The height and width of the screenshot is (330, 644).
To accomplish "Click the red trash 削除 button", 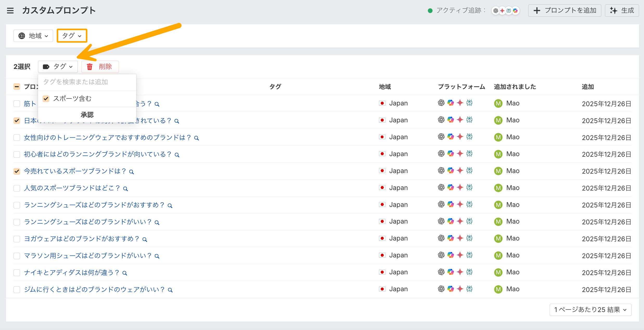I will pyautogui.click(x=100, y=67).
